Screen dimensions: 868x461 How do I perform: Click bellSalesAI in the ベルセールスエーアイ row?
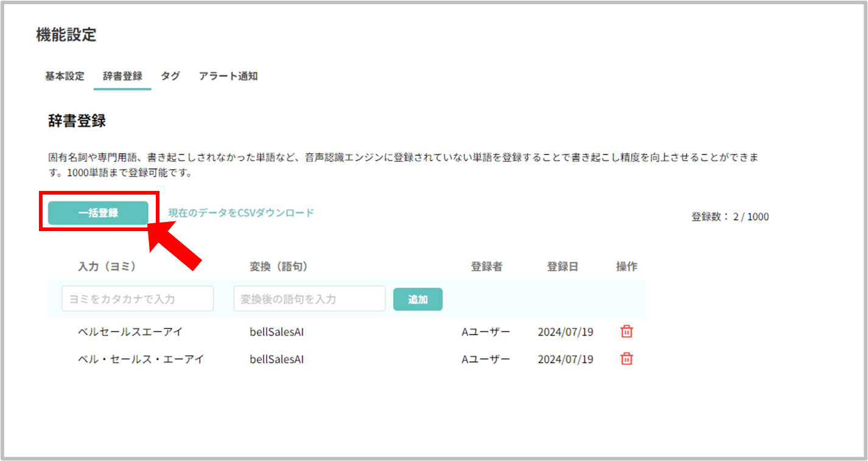pyautogui.click(x=277, y=332)
